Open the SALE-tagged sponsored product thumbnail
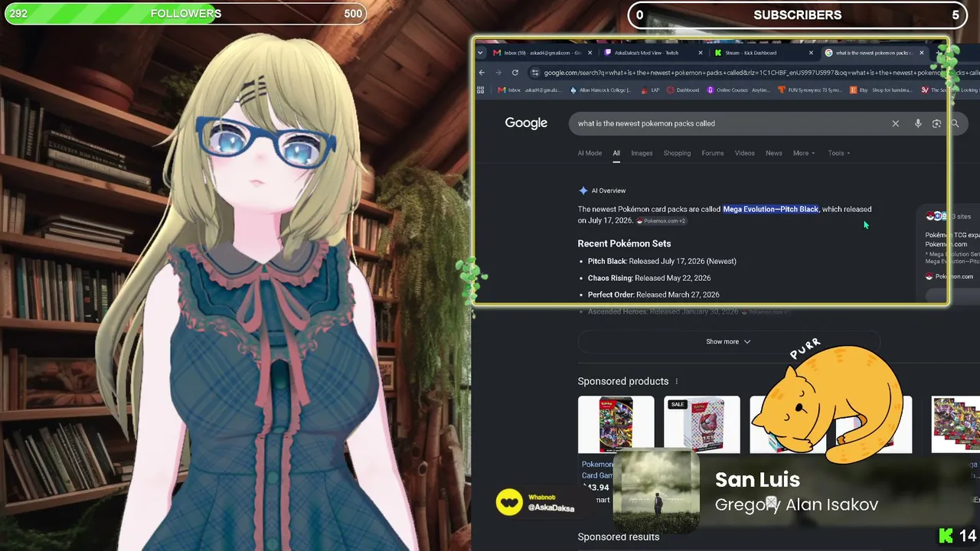The image size is (980, 551). tap(702, 424)
